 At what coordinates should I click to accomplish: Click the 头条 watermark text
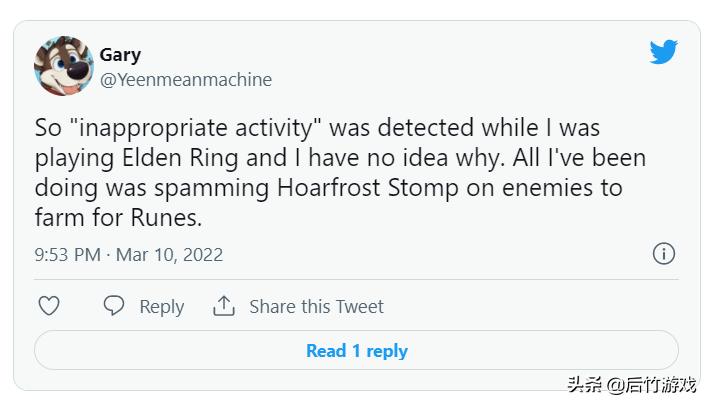pyautogui.click(x=585, y=385)
